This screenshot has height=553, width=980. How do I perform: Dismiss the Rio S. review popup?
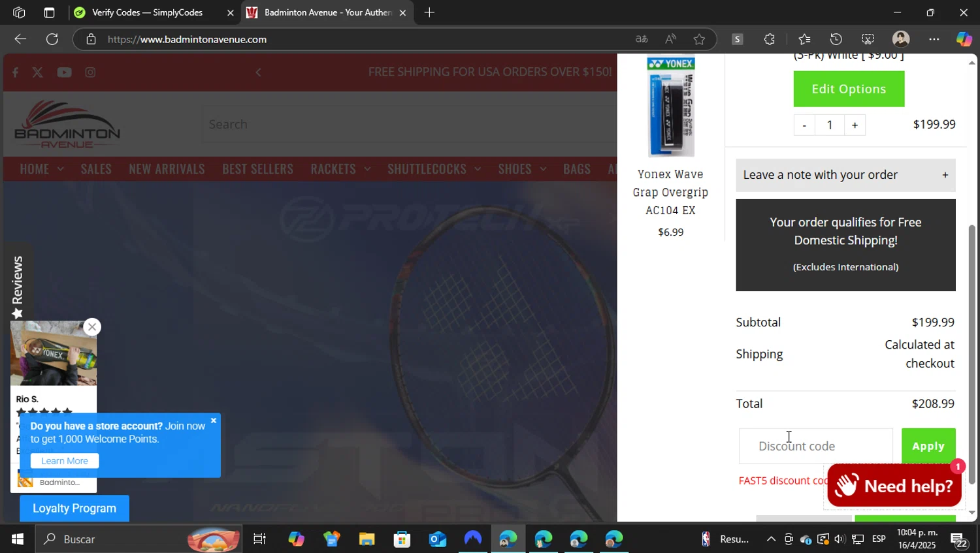click(x=92, y=327)
